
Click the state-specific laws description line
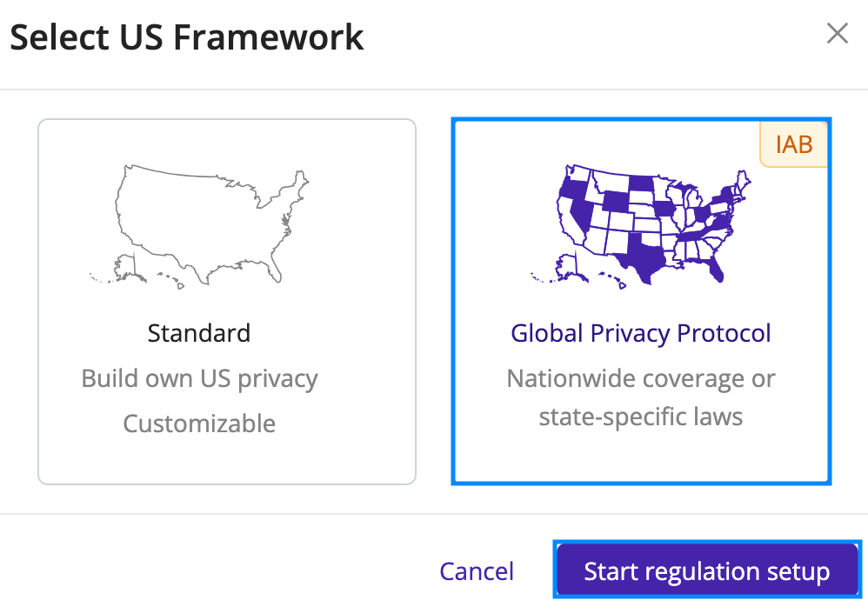click(x=640, y=417)
